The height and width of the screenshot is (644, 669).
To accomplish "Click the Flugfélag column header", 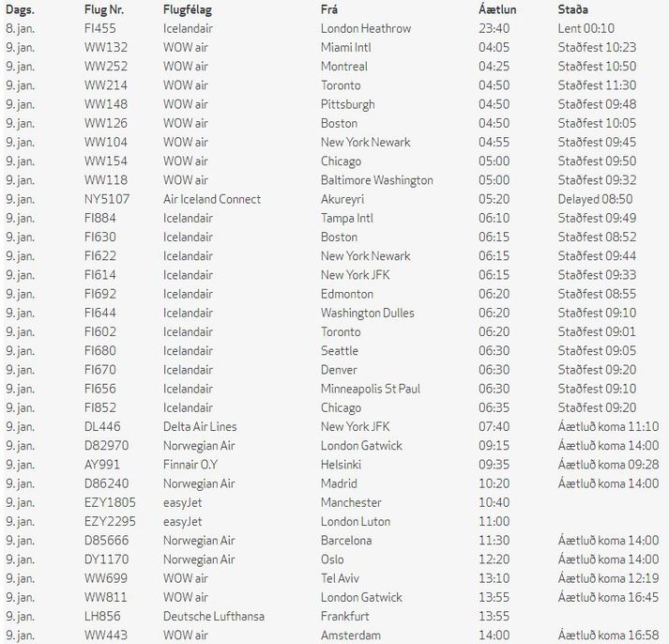I will pos(188,10).
